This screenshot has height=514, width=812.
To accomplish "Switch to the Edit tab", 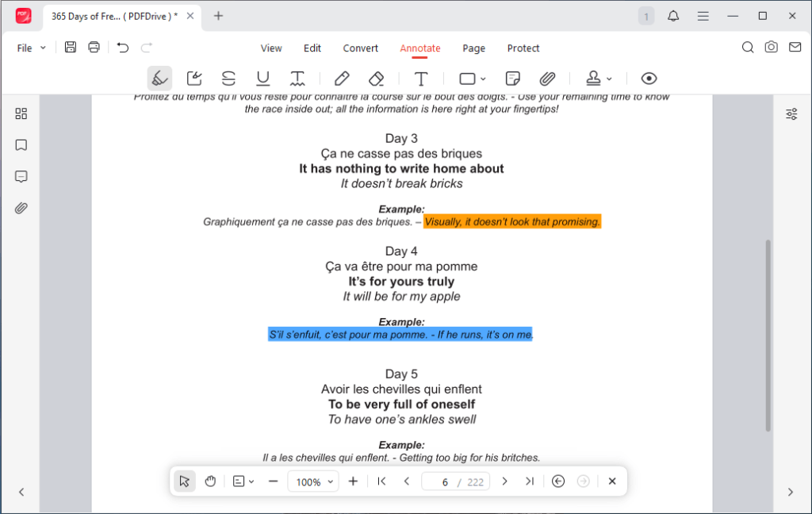I will 312,48.
